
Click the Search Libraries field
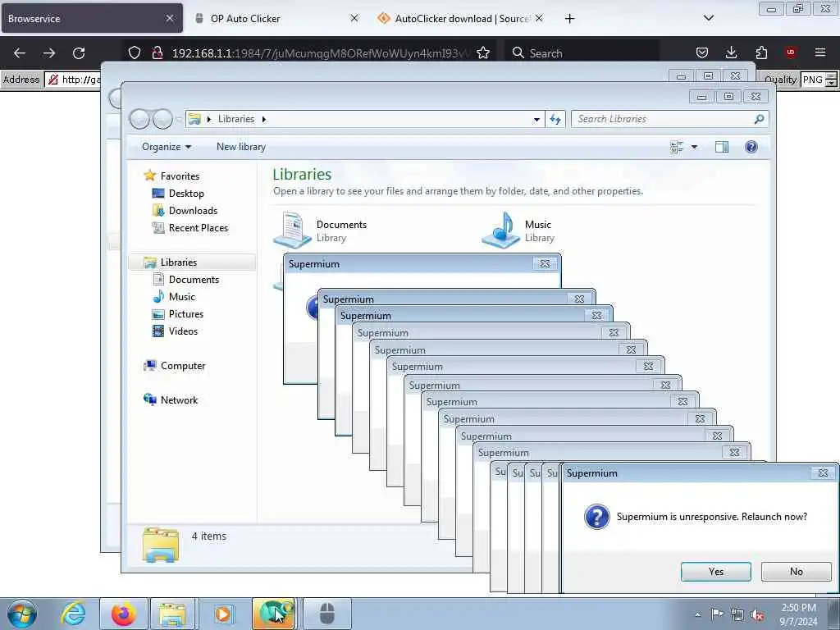tap(669, 119)
